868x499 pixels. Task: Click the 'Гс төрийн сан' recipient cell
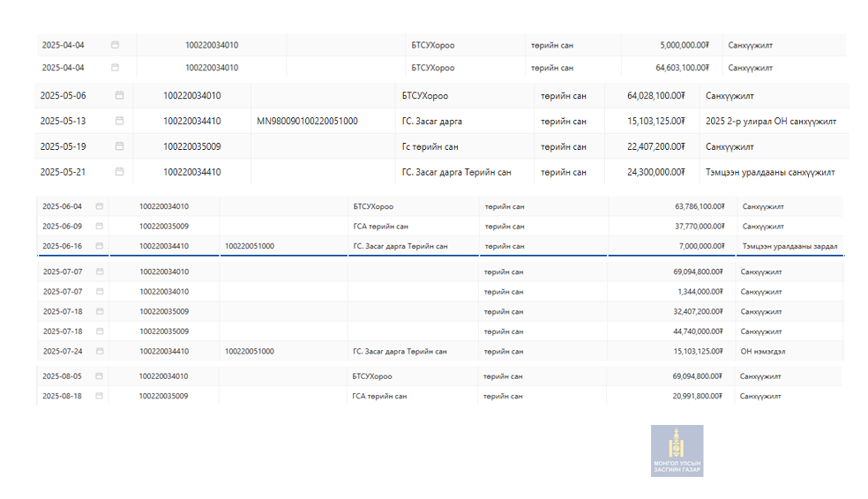(430, 146)
